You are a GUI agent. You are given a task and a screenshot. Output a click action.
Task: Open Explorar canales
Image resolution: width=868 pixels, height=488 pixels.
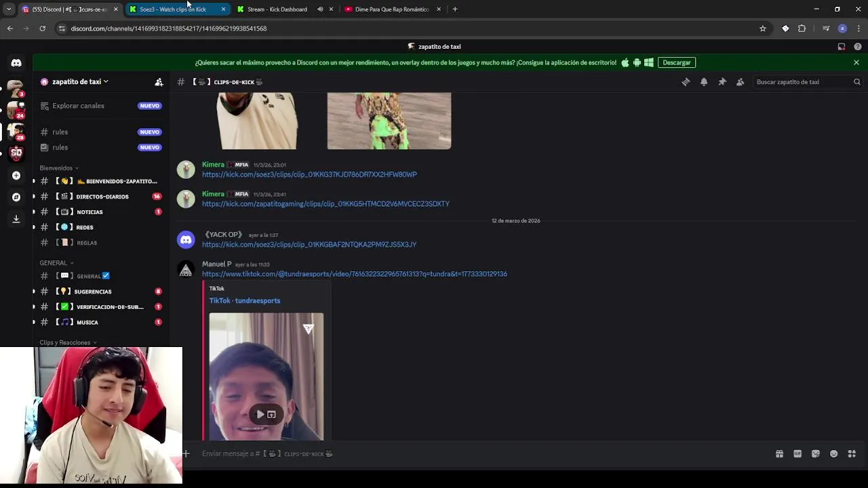tap(101, 106)
